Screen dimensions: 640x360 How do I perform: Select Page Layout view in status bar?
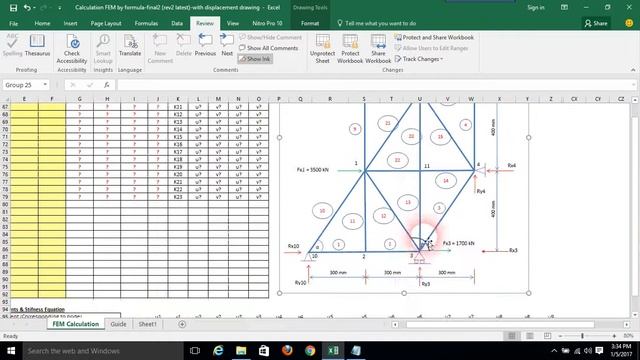click(x=529, y=336)
